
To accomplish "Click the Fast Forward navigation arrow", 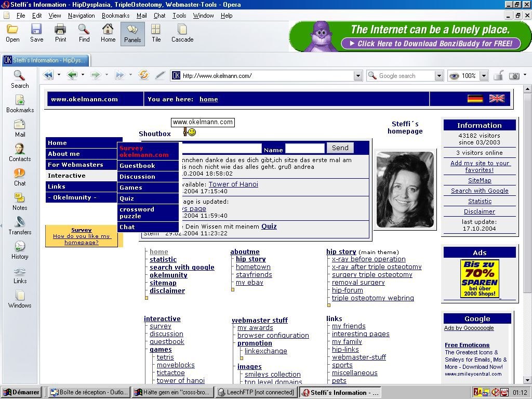I will point(120,75).
